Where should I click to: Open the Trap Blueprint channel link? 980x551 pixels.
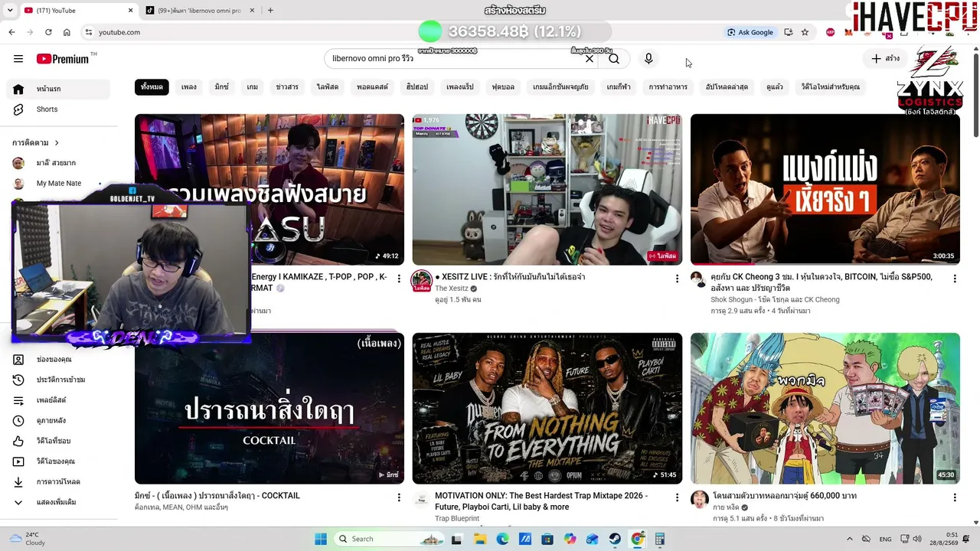coord(457,518)
